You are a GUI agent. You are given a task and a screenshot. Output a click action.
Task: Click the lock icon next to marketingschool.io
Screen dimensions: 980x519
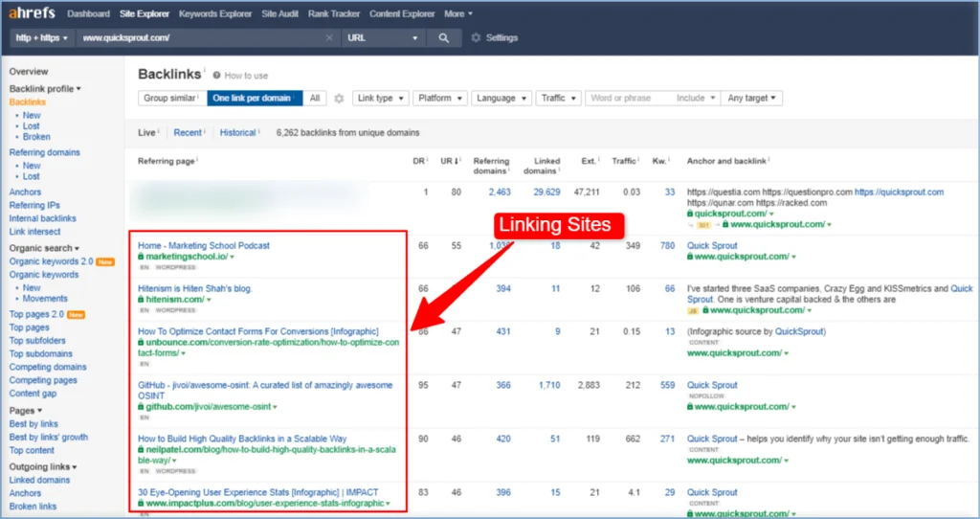(142, 258)
